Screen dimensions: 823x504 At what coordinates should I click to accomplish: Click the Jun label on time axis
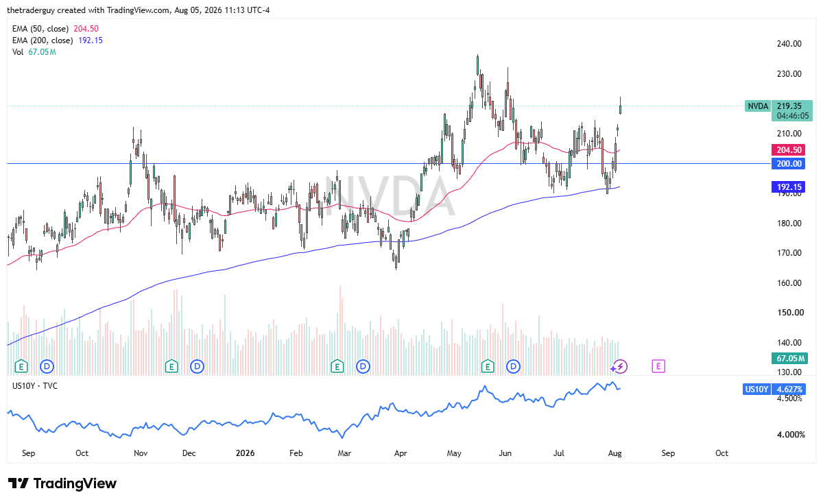tap(505, 453)
